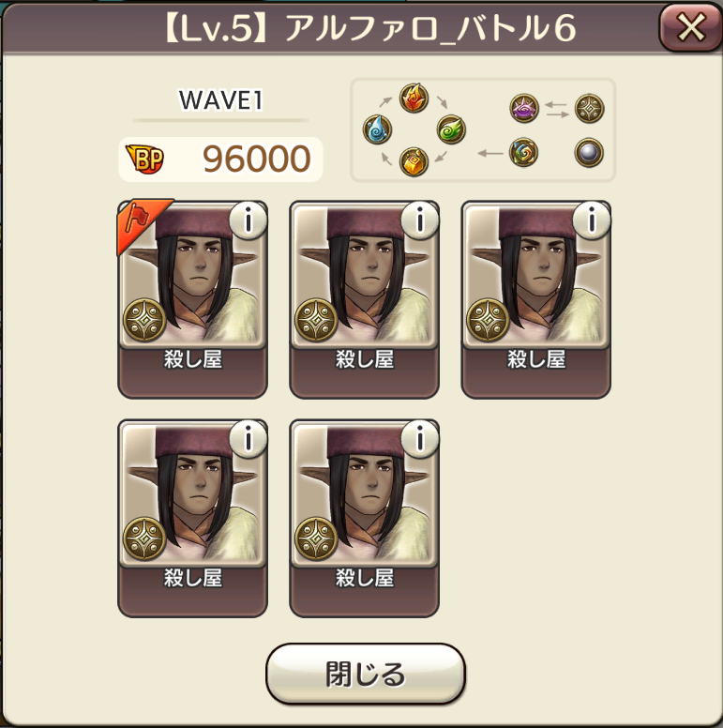
Task: Click the fire element icon
Action: (414, 98)
